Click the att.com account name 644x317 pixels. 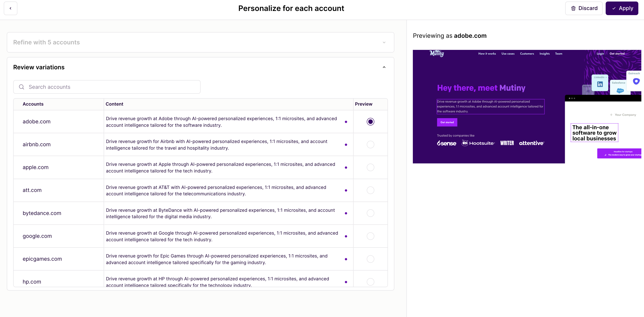[32, 190]
